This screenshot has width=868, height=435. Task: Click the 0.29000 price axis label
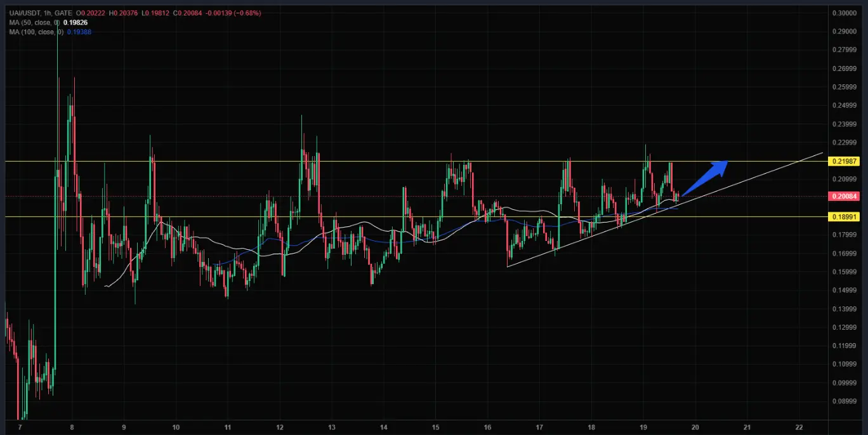843,31
